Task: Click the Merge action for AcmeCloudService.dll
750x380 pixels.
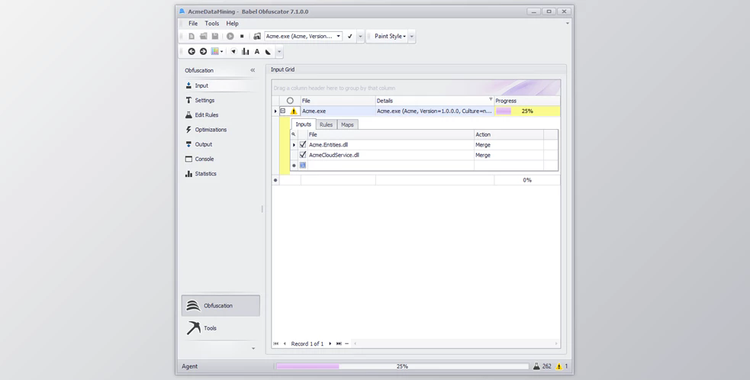Action: (x=508, y=155)
